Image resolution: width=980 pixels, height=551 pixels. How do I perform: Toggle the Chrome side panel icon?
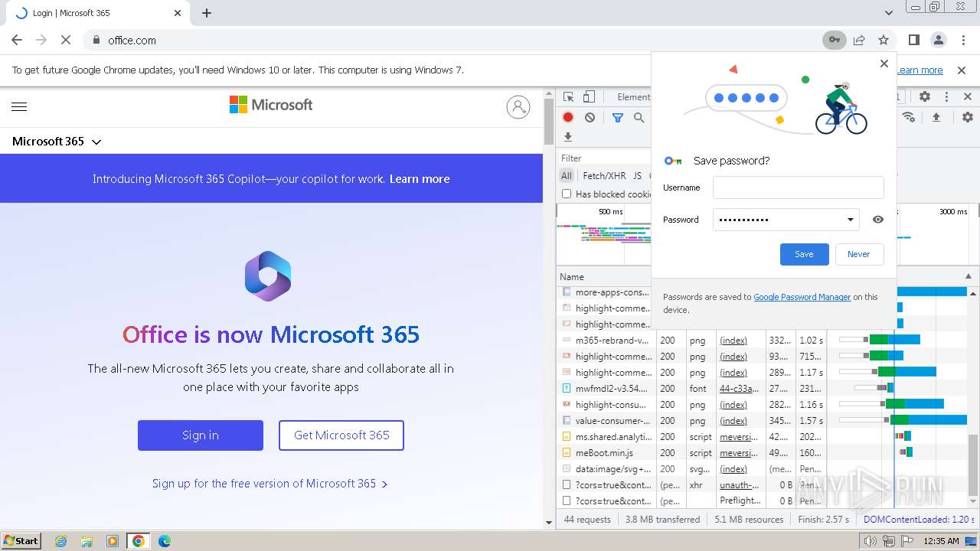[913, 40]
